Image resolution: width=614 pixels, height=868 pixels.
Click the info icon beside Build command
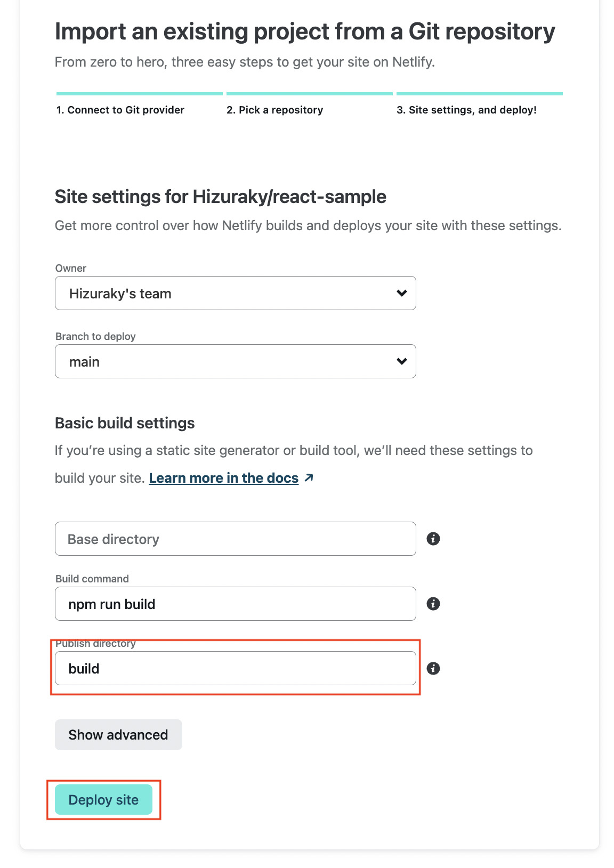coord(433,604)
